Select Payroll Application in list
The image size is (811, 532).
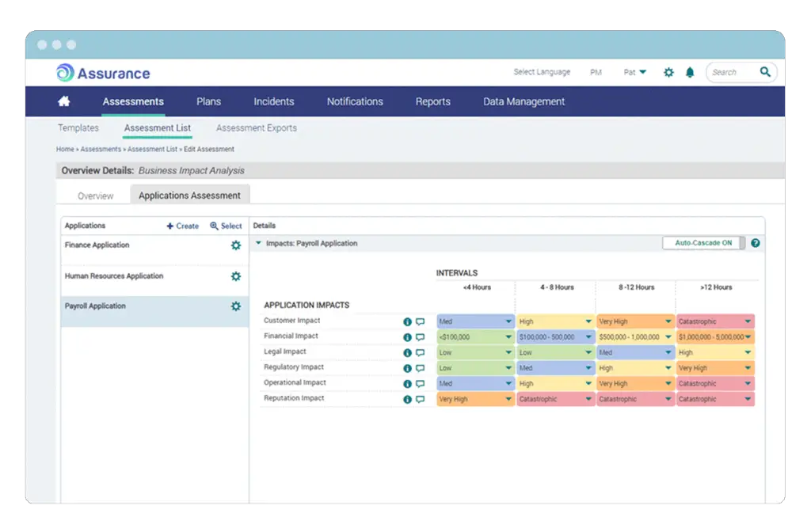pos(154,311)
